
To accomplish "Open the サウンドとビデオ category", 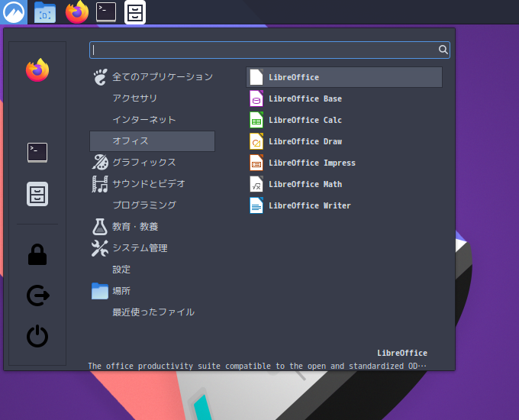I will (152, 184).
